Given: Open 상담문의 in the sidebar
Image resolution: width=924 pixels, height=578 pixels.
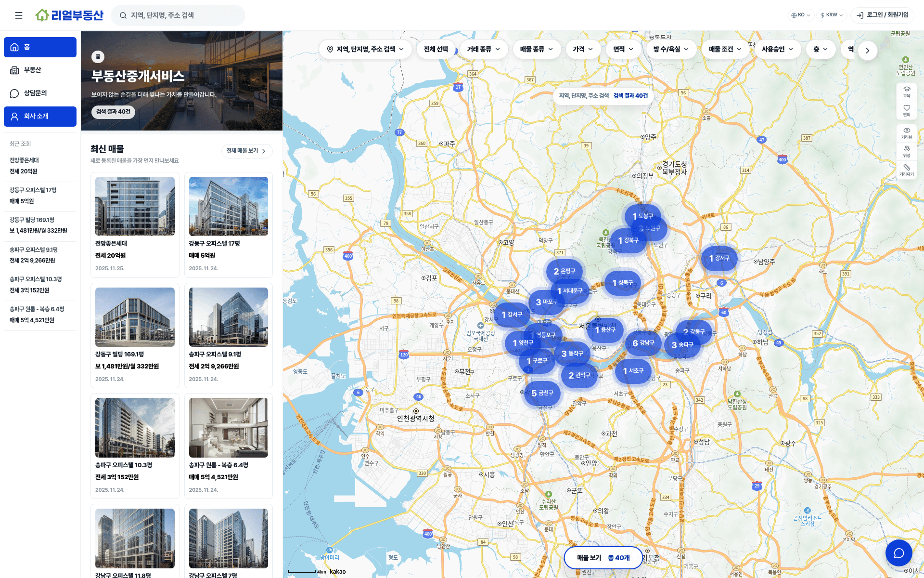Looking at the screenshot, I should 40,93.
